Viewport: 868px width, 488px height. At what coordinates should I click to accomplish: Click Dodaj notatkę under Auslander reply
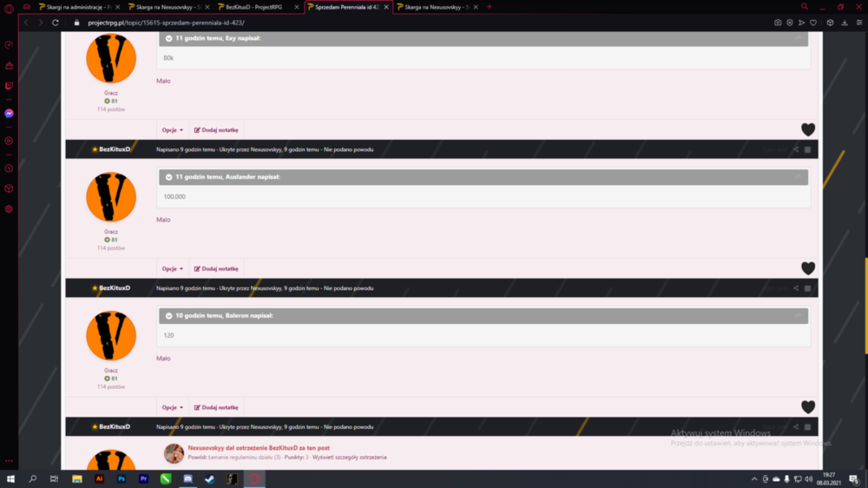click(216, 268)
